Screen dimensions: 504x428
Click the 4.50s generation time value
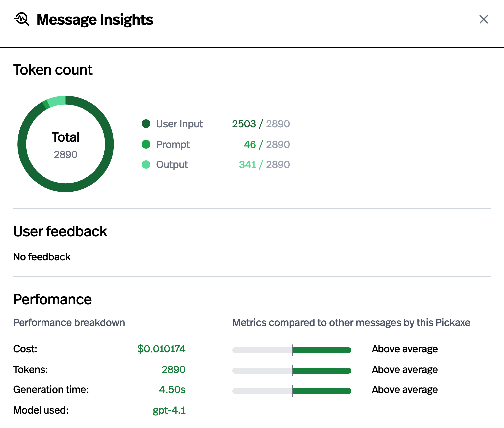[x=172, y=389]
